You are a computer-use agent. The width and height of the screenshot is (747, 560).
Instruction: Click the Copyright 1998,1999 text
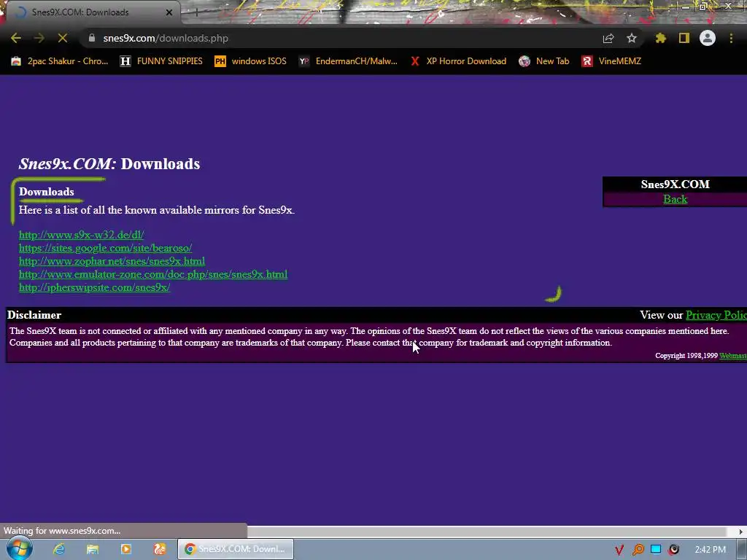click(686, 356)
